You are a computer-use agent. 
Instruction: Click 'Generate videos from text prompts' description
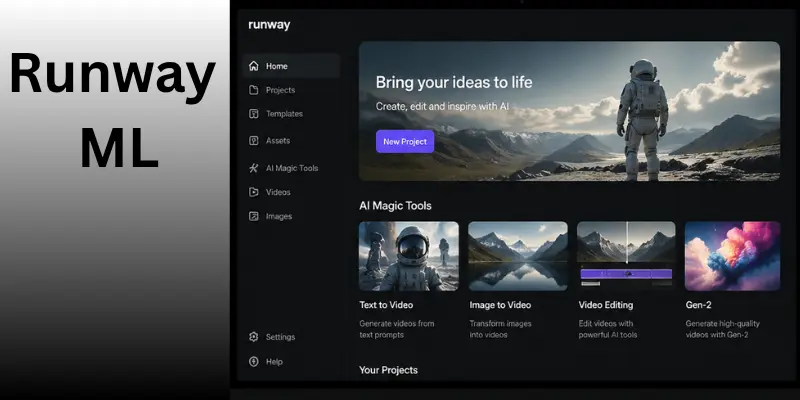[x=397, y=329]
